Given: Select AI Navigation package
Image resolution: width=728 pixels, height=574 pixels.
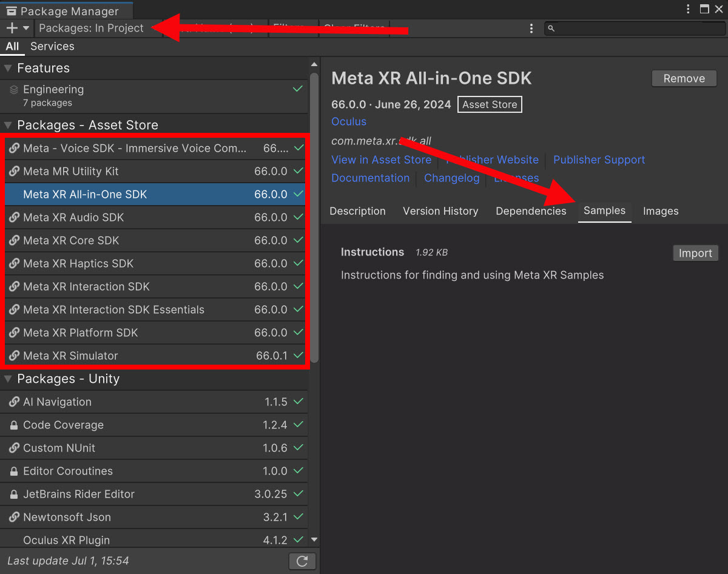Looking at the screenshot, I should [154, 402].
